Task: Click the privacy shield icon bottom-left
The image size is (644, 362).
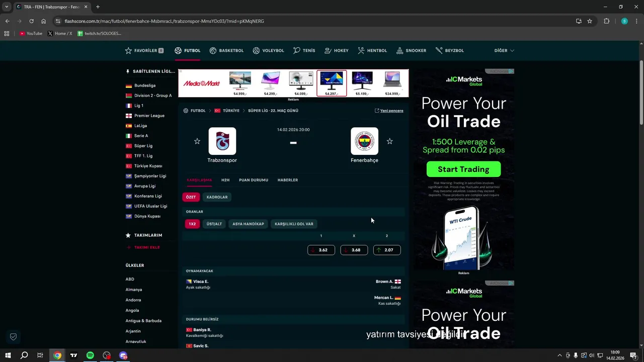Action: pyautogui.click(x=14, y=336)
